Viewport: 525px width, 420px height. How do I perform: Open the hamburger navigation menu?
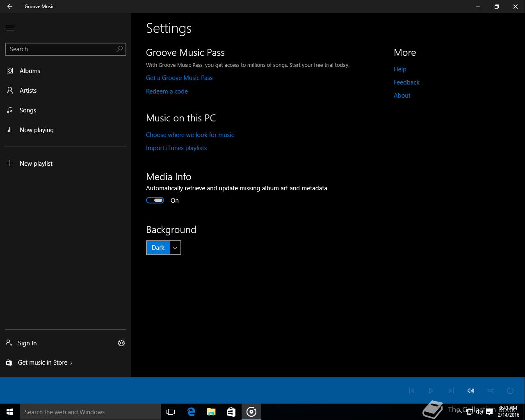click(x=10, y=28)
